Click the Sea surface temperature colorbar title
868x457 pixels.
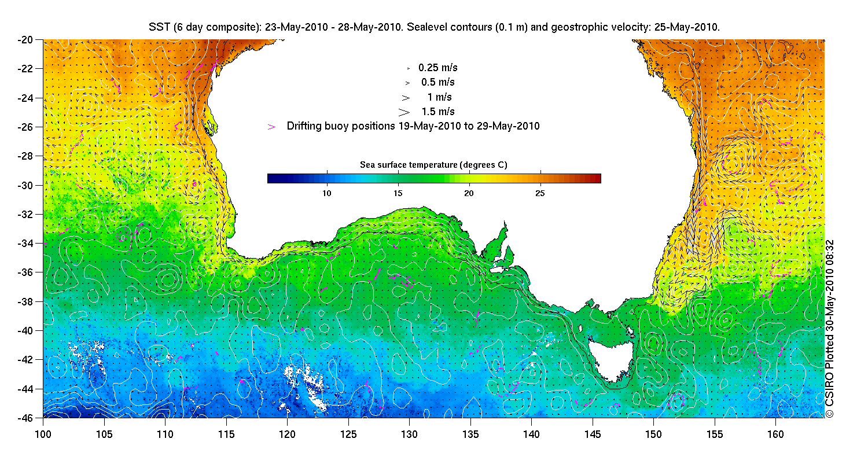tap(434, 165)
